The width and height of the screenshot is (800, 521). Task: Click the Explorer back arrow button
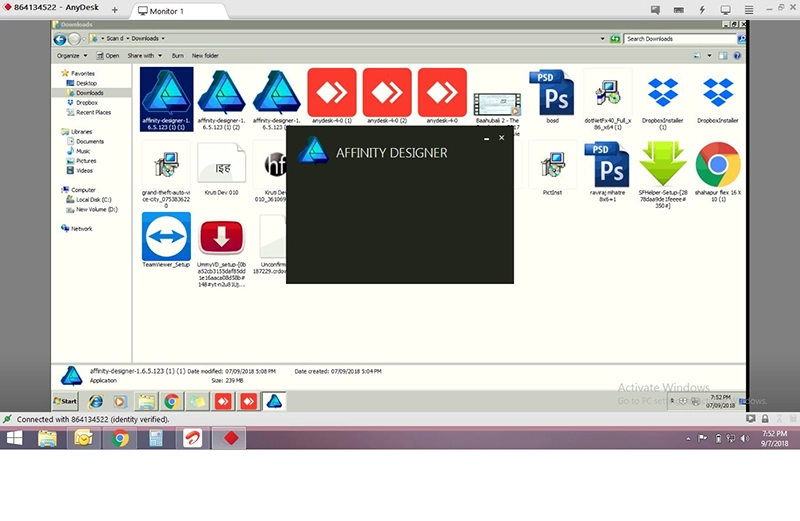click(x=60, y=39)
